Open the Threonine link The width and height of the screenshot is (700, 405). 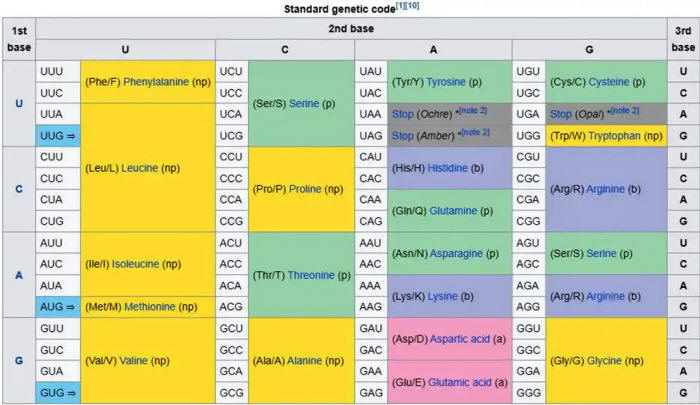pyautogui.click(x=309, y=275)
